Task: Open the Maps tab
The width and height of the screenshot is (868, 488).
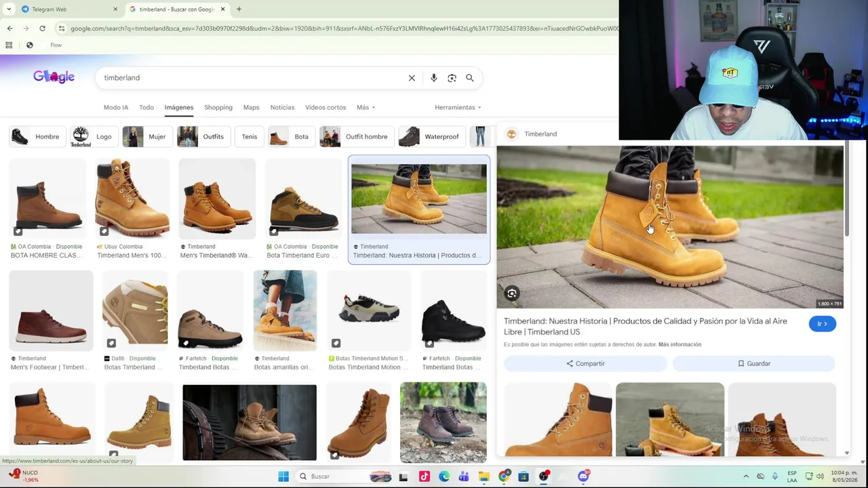Action: click(x=251, y=107)
